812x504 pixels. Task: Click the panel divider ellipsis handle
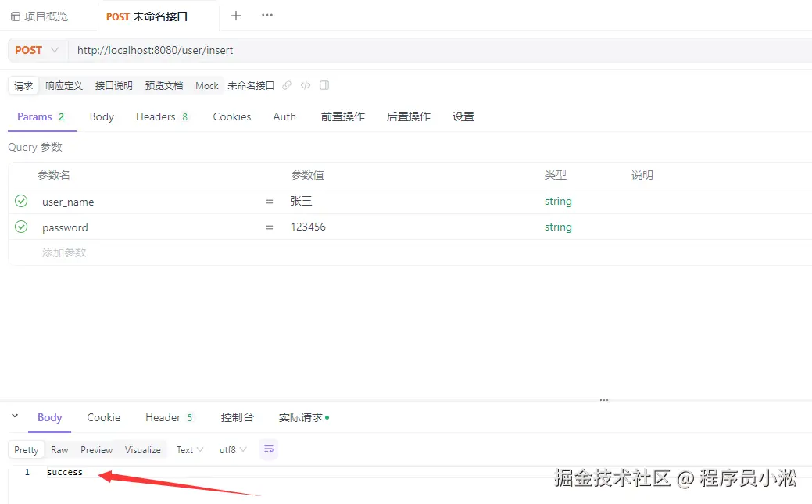(604, 400)
